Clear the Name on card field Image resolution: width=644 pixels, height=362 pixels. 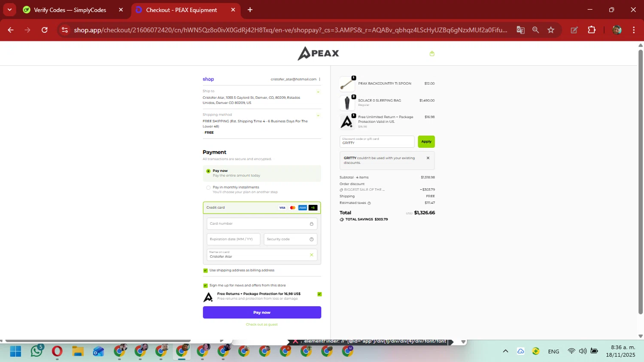(312, 255)
